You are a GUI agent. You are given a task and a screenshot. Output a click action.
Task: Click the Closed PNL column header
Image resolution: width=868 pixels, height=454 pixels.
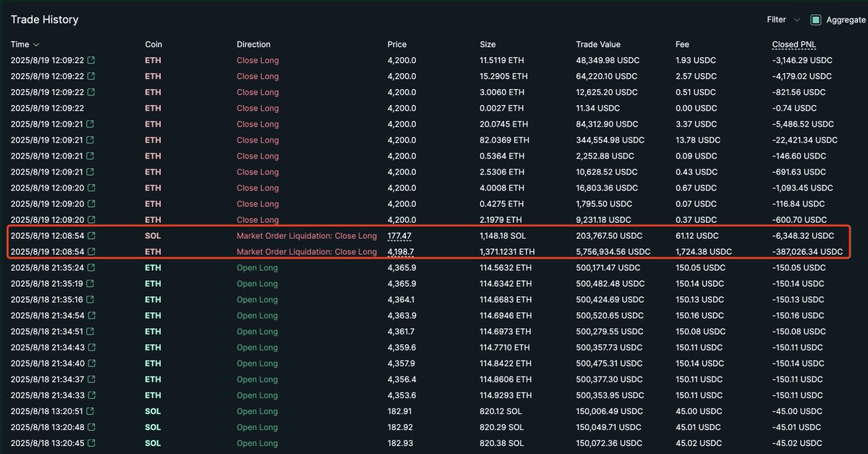click(x=793, y=45)
